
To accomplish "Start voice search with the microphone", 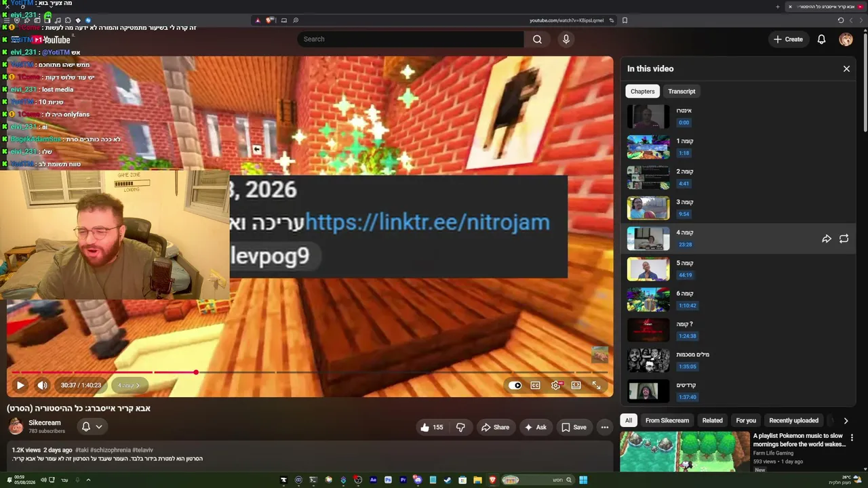I will [566, 39].
